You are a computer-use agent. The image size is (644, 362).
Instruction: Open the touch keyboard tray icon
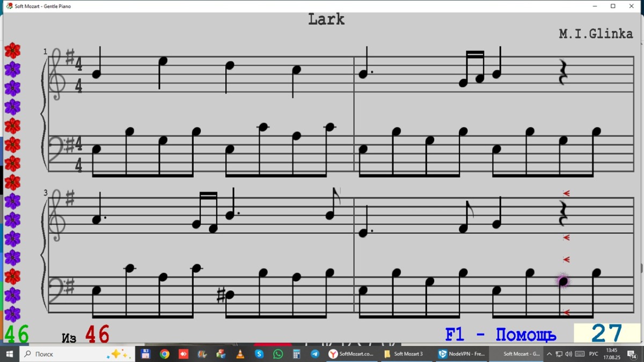580,354
